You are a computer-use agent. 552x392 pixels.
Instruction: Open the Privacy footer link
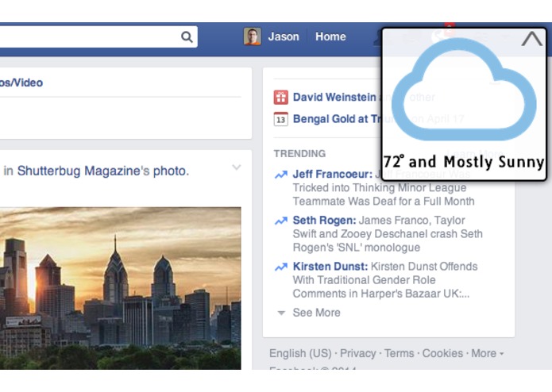tap(358, 353)
